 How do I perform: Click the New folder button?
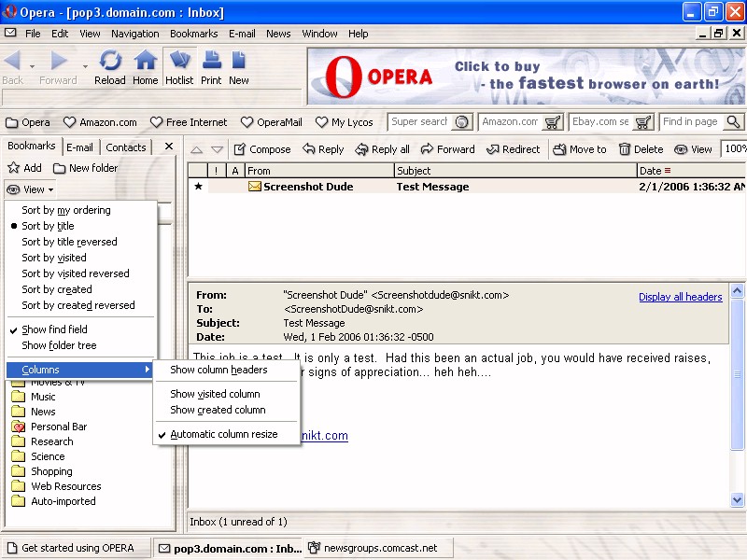point(85,168)
